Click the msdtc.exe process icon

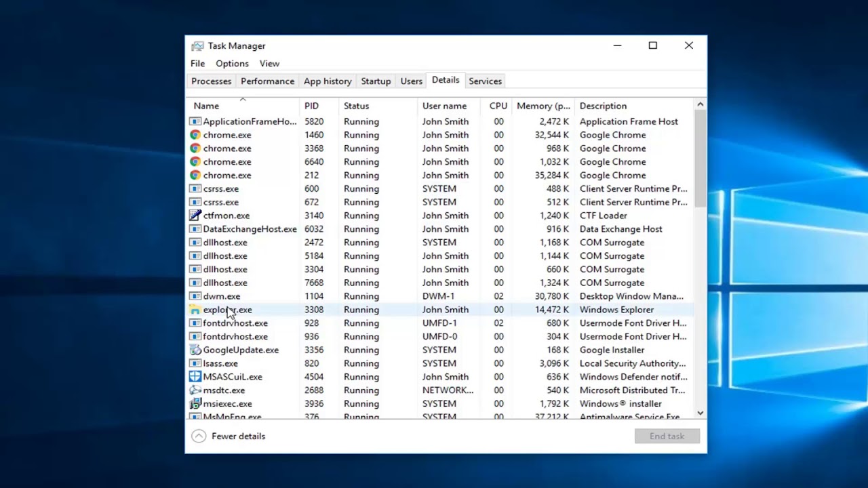pyautogui.click(x=195, y=390)
